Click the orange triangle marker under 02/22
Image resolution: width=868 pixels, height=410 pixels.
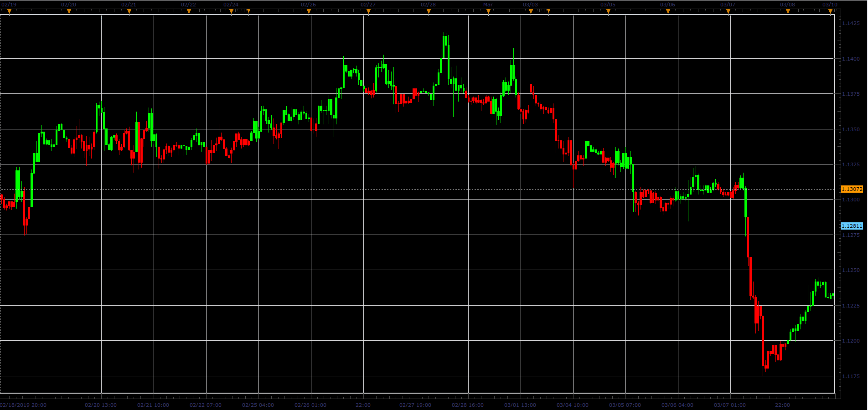(189, 12)
